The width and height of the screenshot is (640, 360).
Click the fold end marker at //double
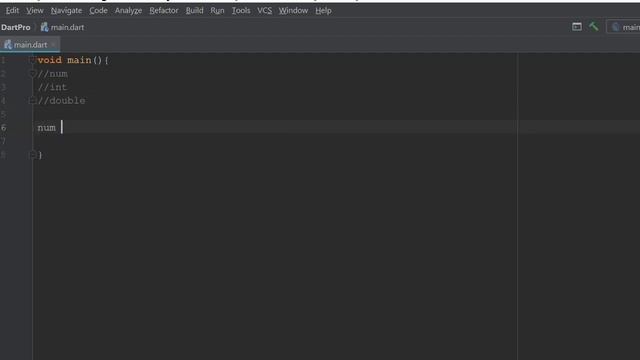(x=32, y=100)
